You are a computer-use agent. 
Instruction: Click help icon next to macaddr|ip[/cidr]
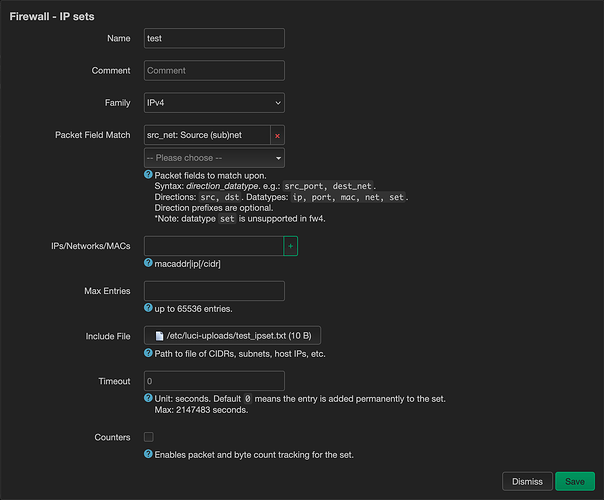pos(149,263)
